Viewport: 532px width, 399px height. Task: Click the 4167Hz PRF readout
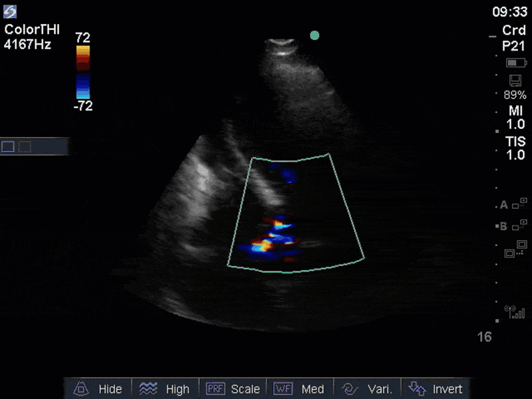27,44
